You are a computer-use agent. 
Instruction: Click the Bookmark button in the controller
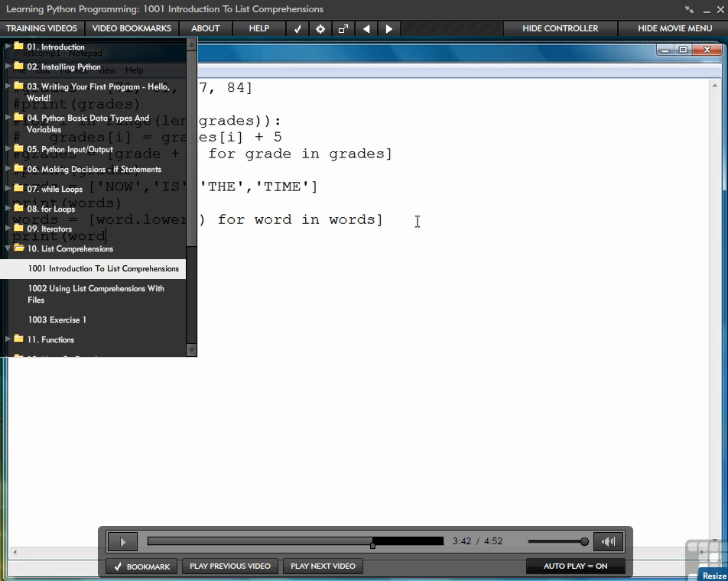(x=142, y=566)
